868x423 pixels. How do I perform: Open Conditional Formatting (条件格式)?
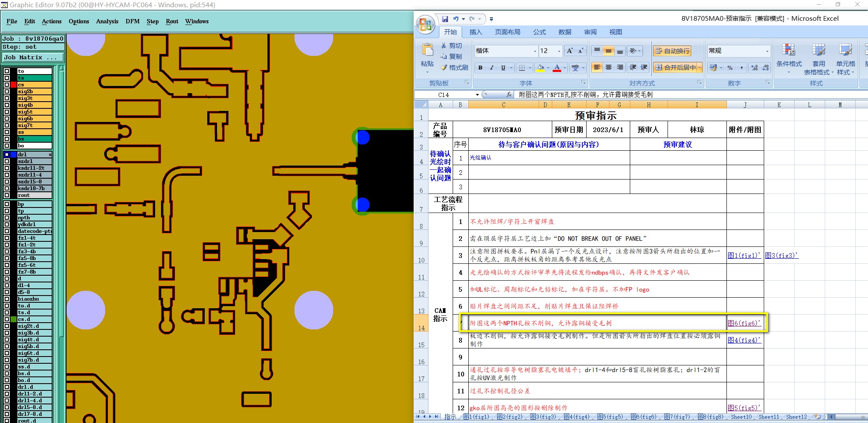pyautogui.click(x=789, y=58)
